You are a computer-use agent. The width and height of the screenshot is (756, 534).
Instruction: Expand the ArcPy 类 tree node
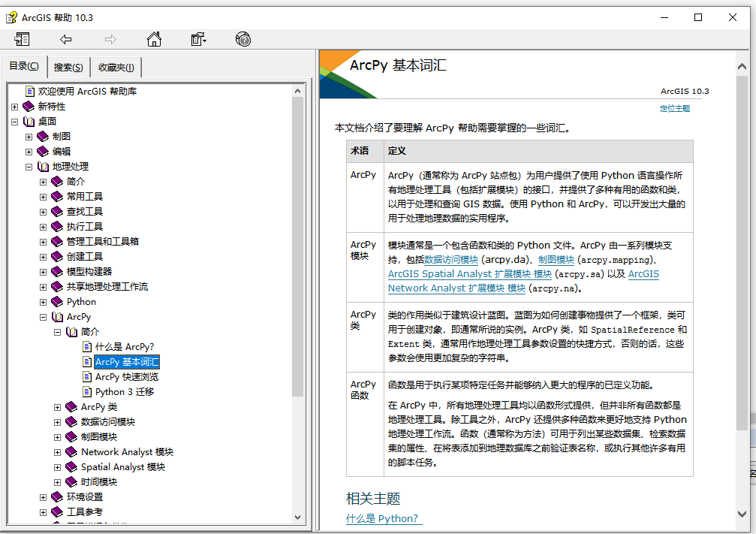tap(57, 407)
